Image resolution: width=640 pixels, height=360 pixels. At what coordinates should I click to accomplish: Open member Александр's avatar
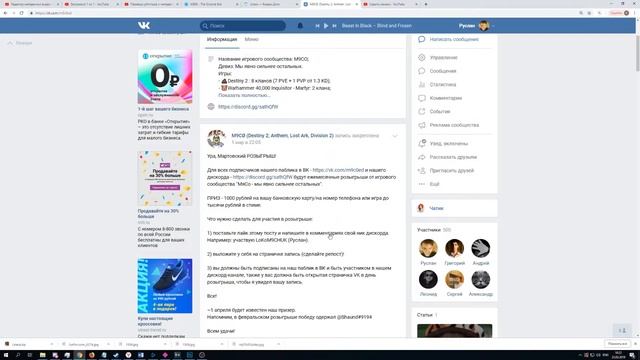[x=480, y=280]
